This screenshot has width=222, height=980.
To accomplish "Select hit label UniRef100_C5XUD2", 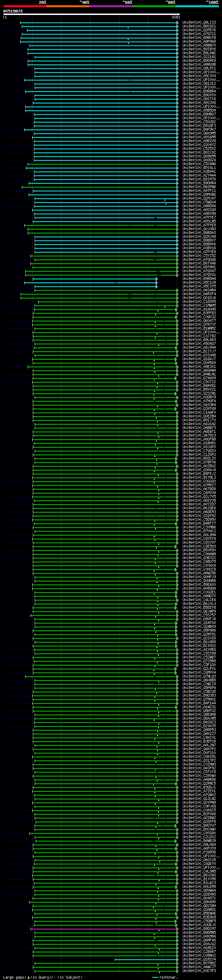I will (x=199, y=122).
